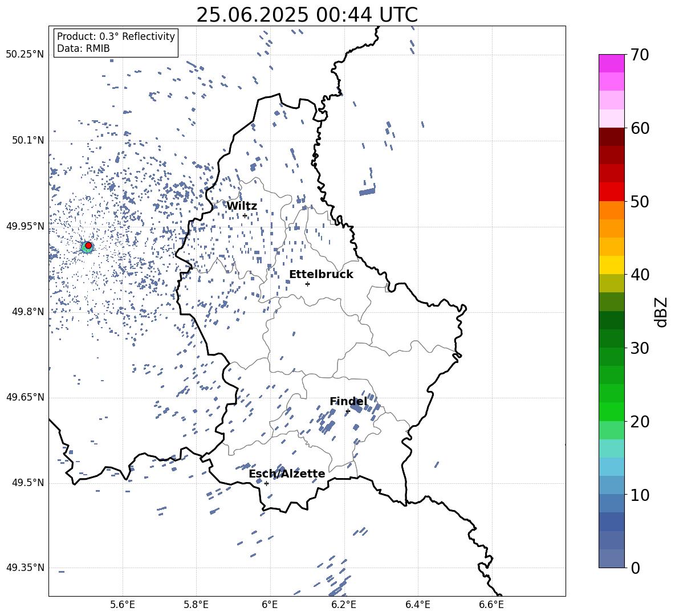
Task: Click the 49.35°N latitude label
Action: pyautogui.click(x=25, y=568)
